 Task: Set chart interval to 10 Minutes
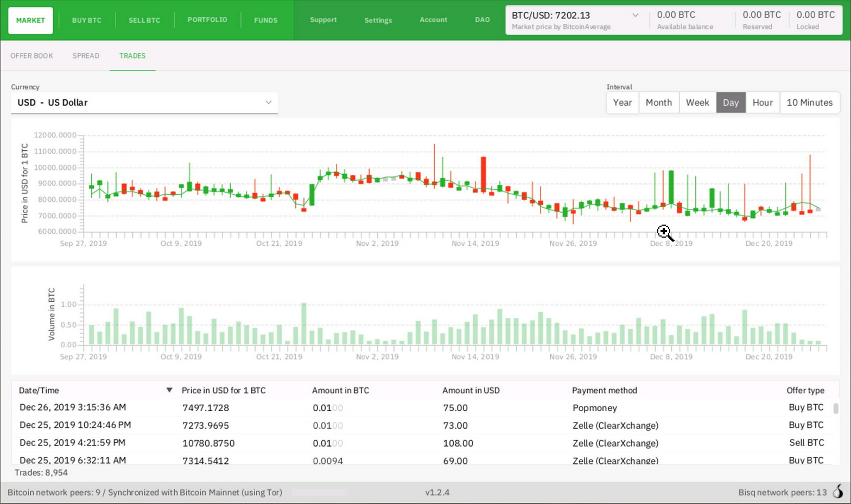pos(810,103)
